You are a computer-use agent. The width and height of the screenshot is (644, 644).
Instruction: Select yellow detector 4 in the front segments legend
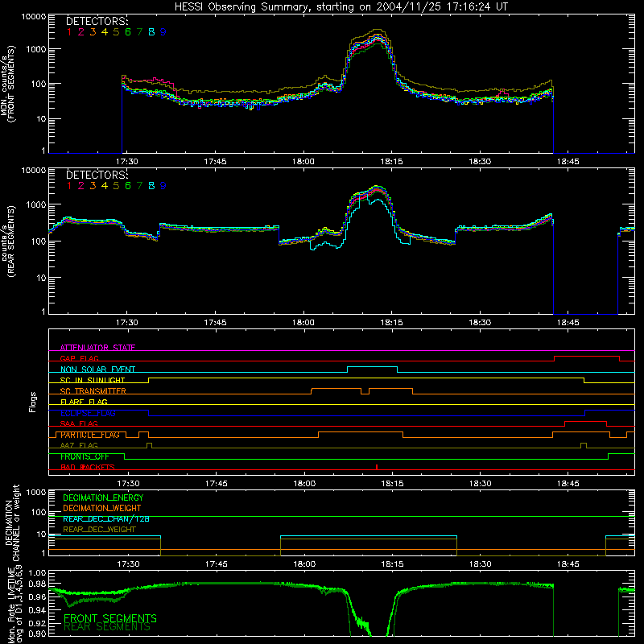(x=105, y=32)
